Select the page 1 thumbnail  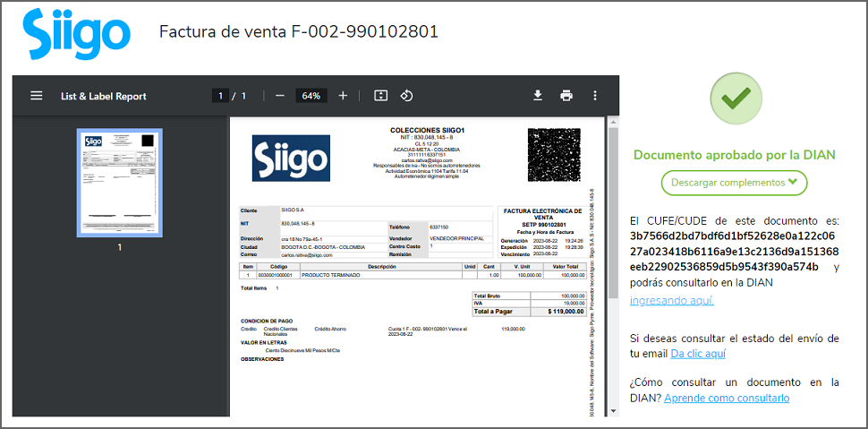point(120,183)
